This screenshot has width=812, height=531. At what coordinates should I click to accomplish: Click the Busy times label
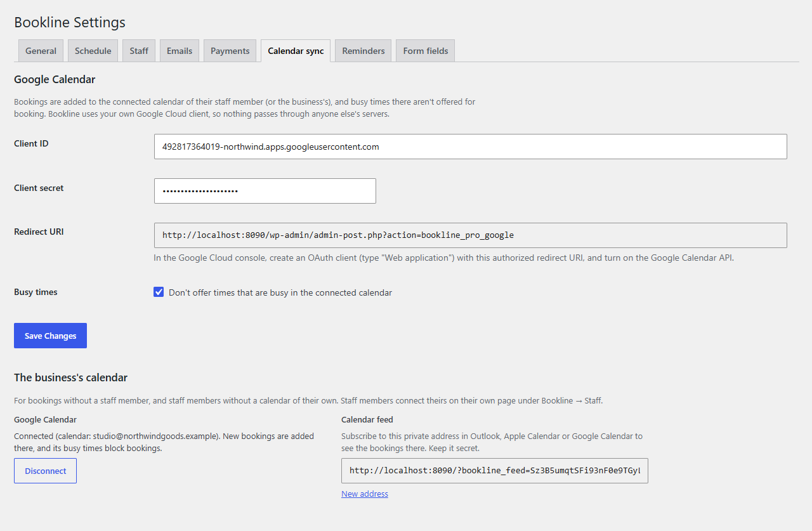36,292
